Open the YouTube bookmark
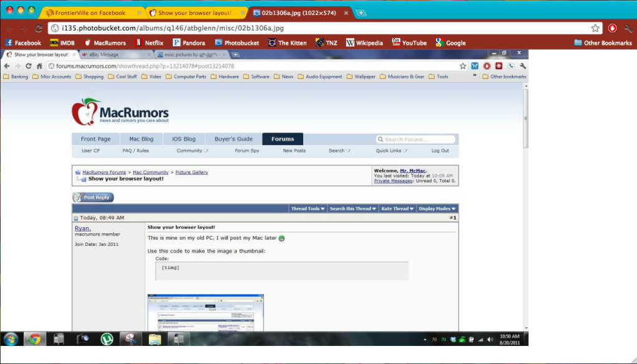This screenshot has height=364, width=637. click(409, 42)
